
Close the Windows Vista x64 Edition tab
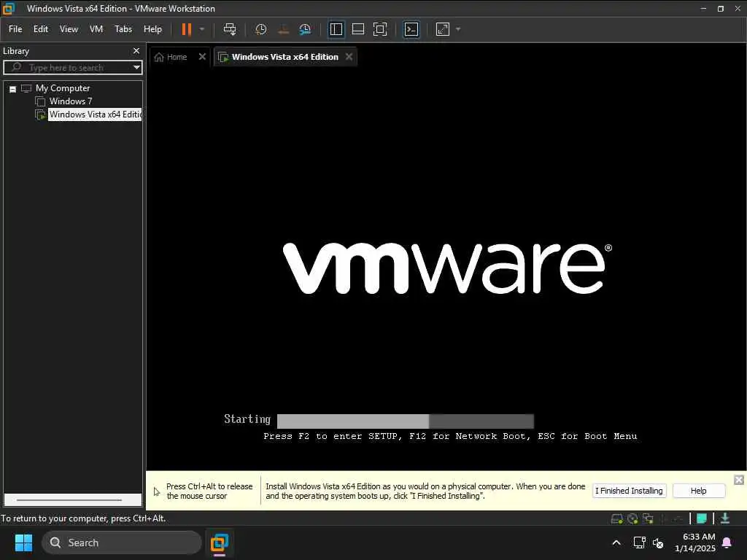349,57
